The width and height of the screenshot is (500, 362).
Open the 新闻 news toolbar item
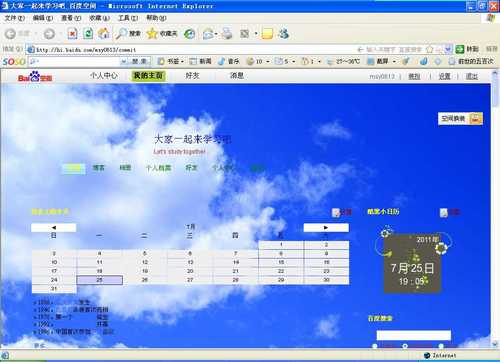coord(200,61)
